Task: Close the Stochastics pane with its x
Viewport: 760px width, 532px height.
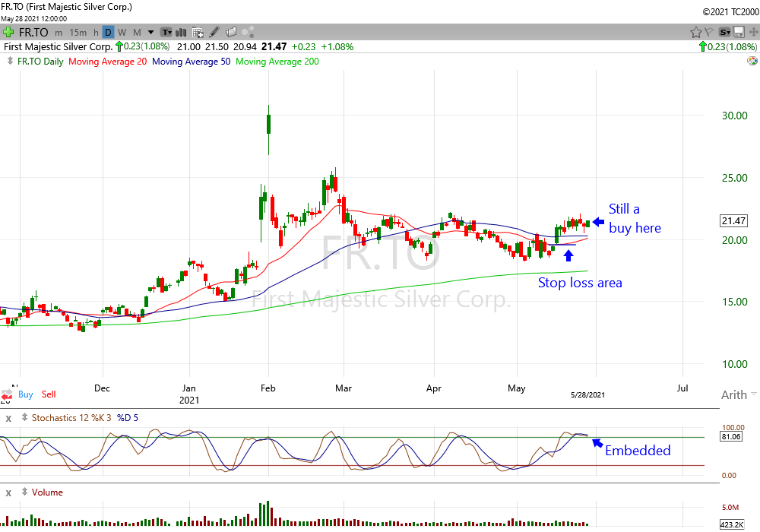Action: point(8,418)
